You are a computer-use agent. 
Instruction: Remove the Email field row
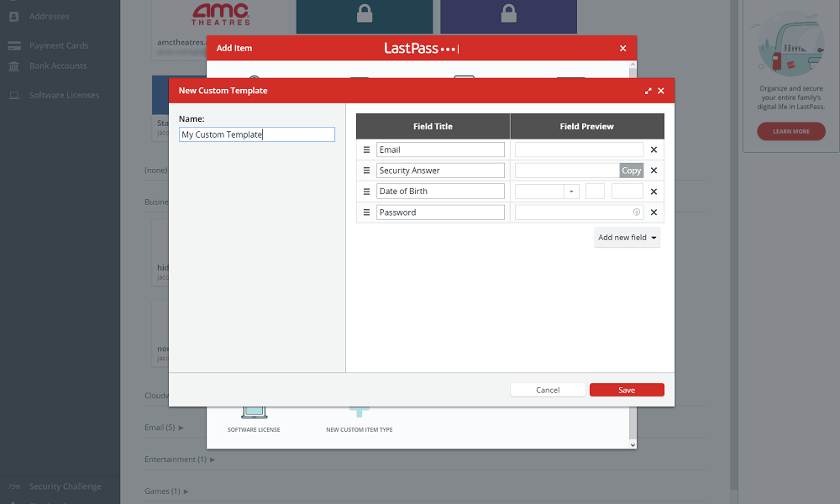[x=654, y=150]
